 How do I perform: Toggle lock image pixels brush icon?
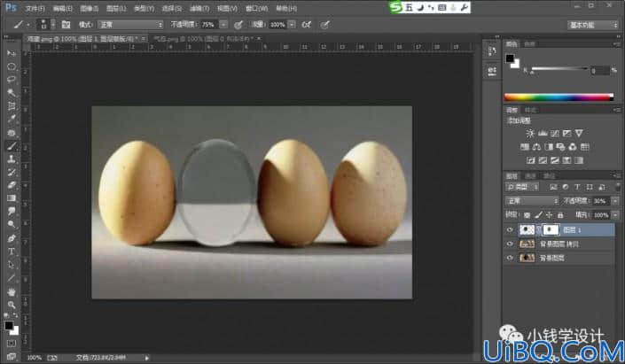[x=538, y=215]
